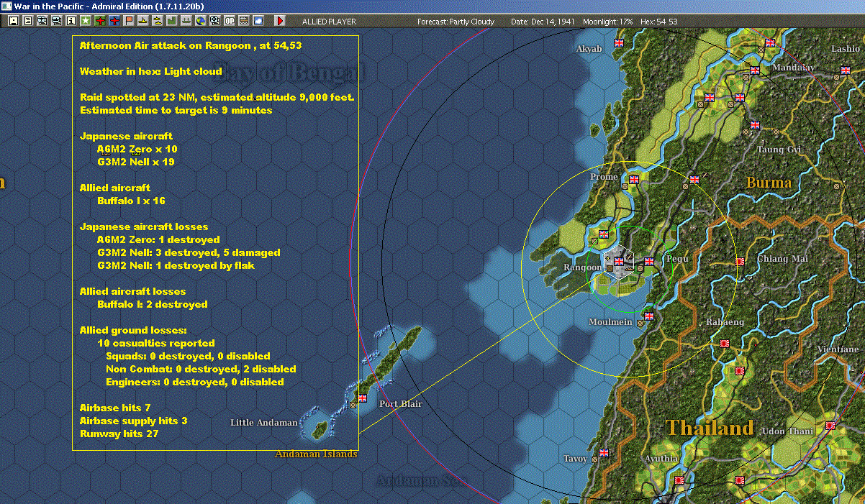Select the British flag at Port Blair
Screen dimensions: 865x504
[362, 398]
